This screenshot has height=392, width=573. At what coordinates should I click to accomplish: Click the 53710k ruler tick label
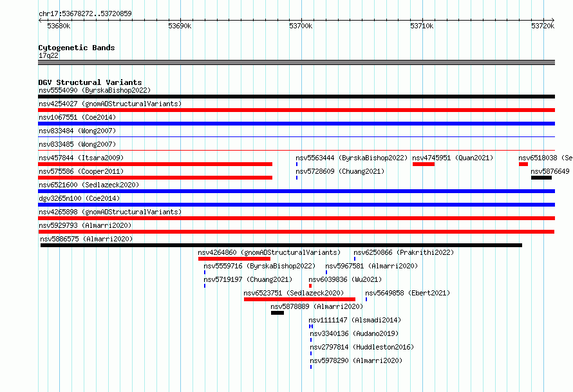pyautogui.click(x=422, y=26)
